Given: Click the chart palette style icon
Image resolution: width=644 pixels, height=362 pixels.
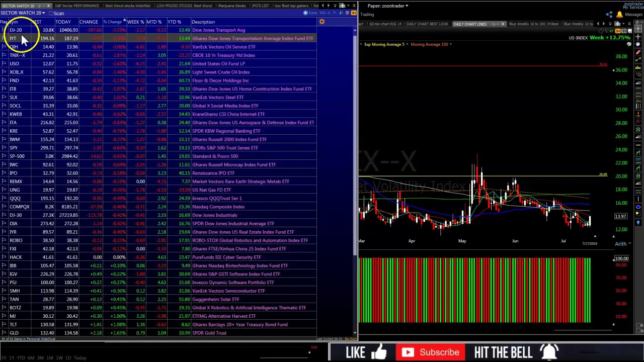Looking at the screenshot, I should [x=629, y=44].
